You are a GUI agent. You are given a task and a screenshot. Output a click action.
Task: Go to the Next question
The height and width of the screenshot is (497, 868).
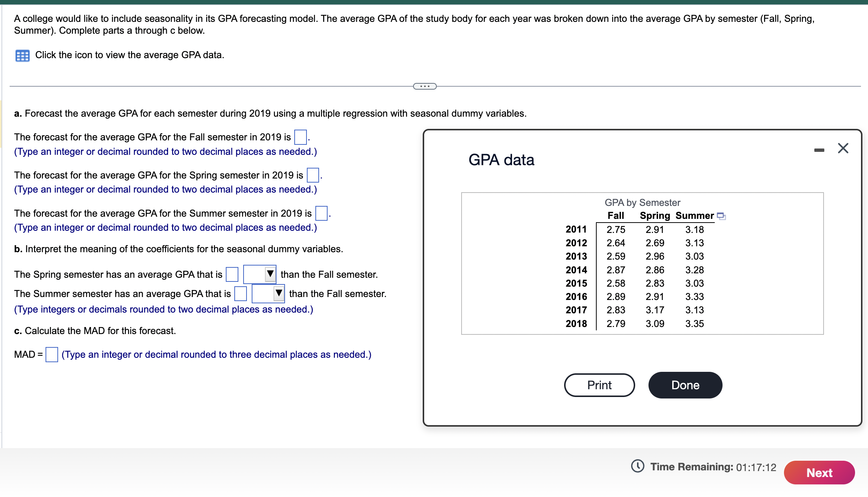[x=819, y=473]
